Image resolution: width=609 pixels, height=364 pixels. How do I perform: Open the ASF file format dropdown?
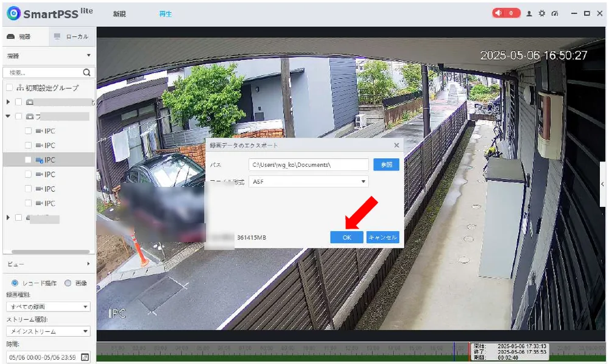(308, 181)
